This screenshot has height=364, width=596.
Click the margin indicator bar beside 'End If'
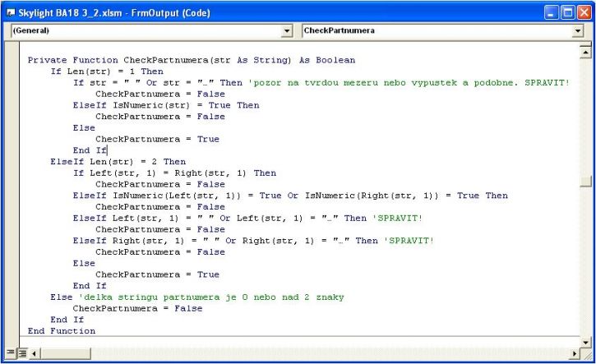[12, 150]
